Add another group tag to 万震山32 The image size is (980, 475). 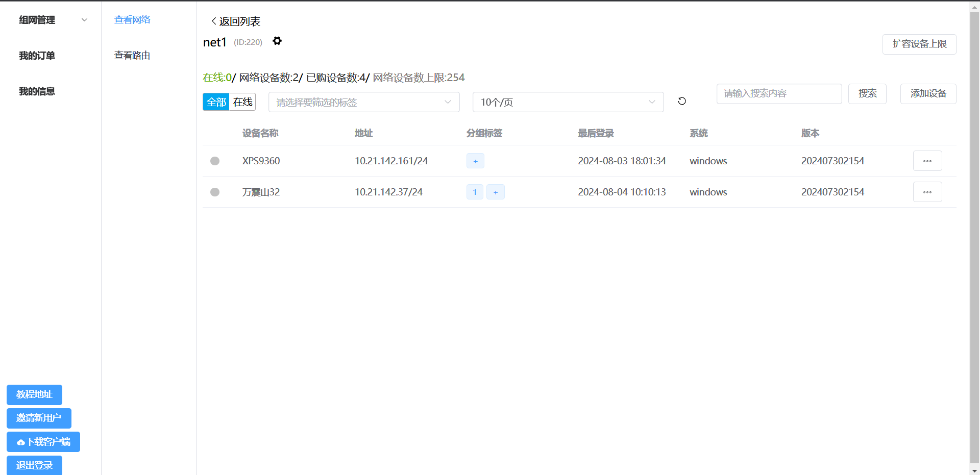tap(496, 192)
